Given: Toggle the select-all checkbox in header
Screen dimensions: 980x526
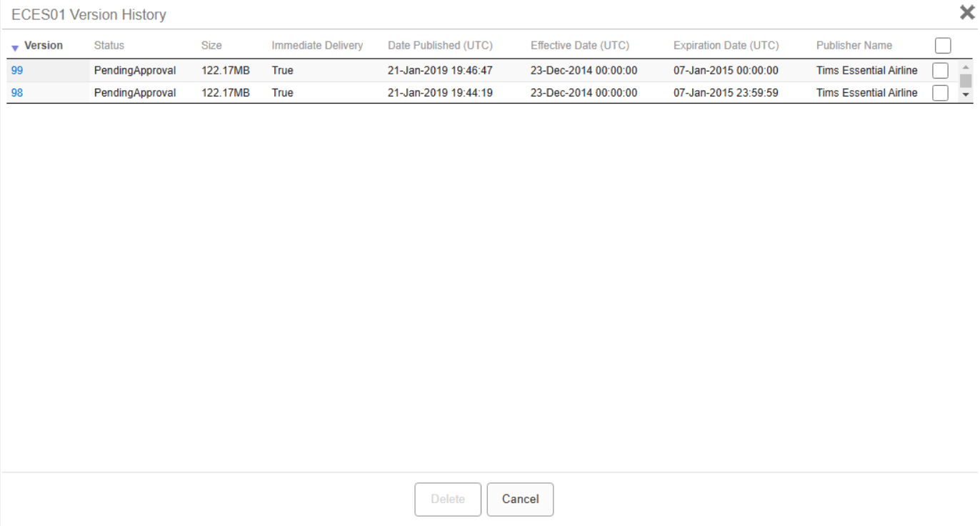Looking at the screenshot, I should pos(943,46).
